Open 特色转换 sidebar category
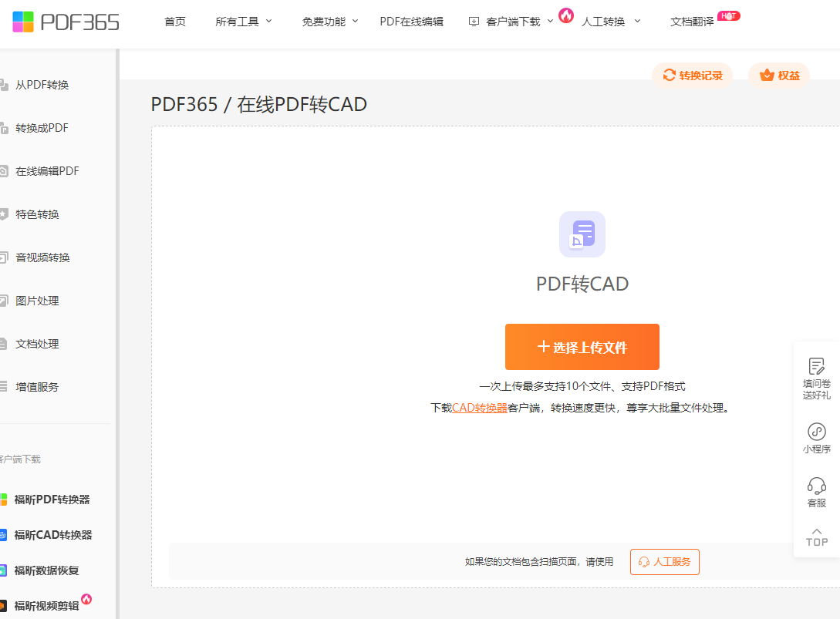 [37, 214]
